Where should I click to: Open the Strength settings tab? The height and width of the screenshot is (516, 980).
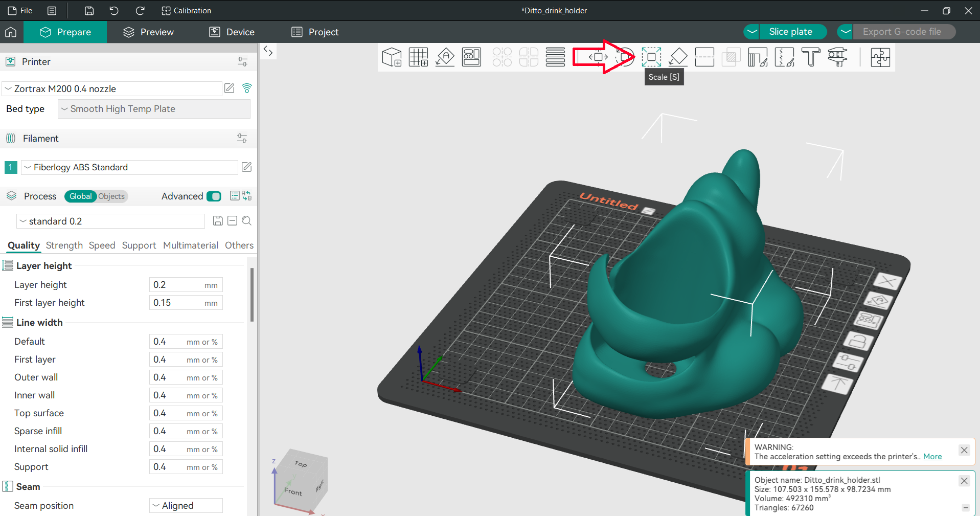64,245
